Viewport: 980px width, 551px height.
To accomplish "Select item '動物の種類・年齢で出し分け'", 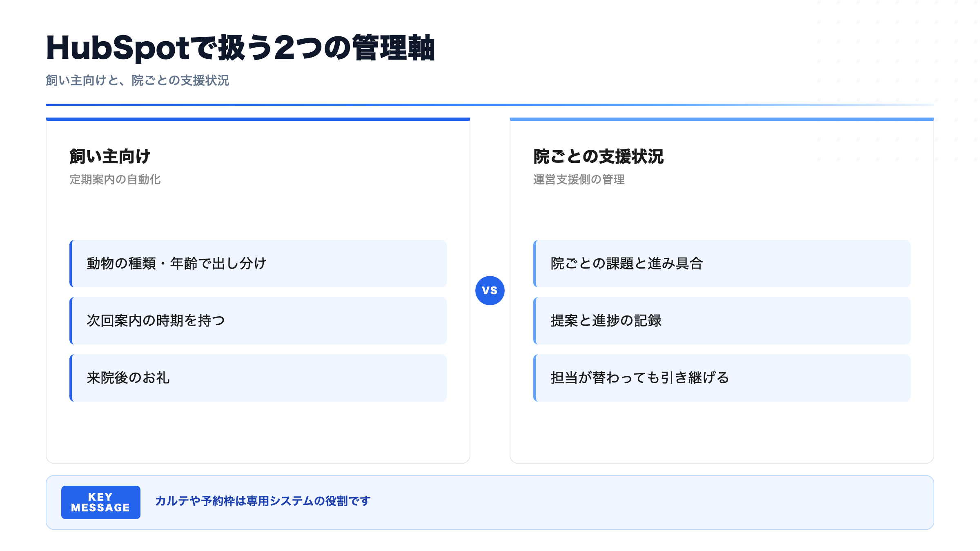I will (258, 264).
